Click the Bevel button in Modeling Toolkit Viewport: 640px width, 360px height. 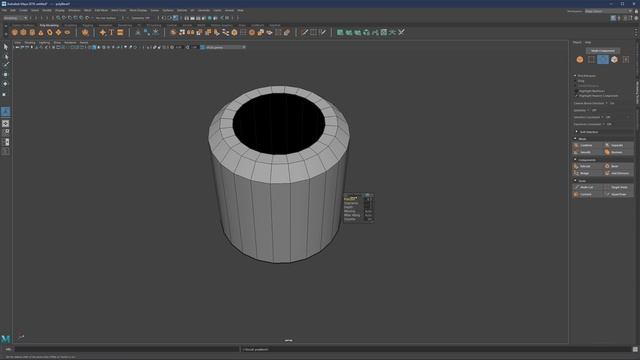[x=618, y=167]
